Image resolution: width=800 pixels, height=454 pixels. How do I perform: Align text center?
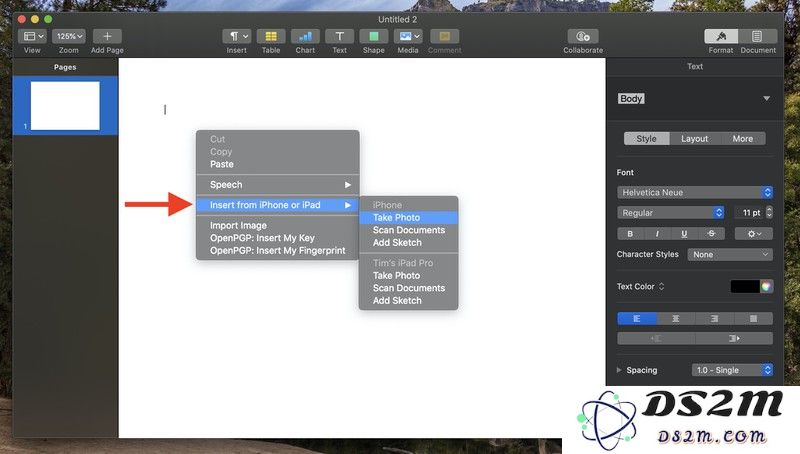(676, 319)
